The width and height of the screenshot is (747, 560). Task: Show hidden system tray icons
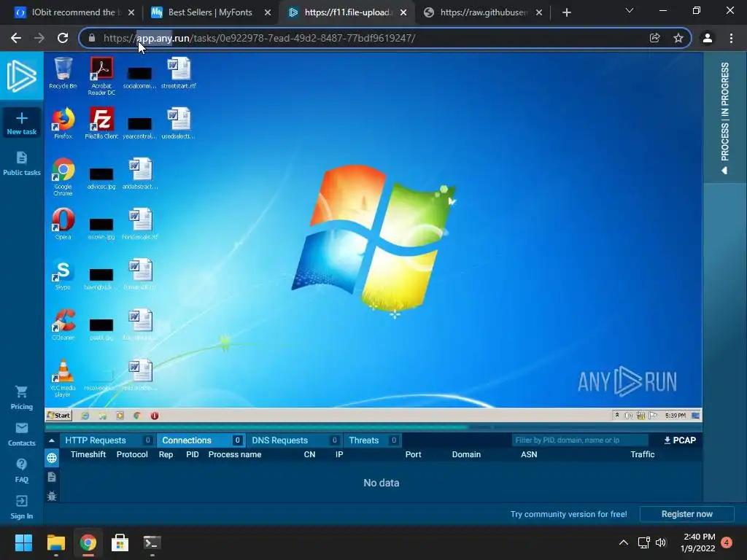point(623,542)
